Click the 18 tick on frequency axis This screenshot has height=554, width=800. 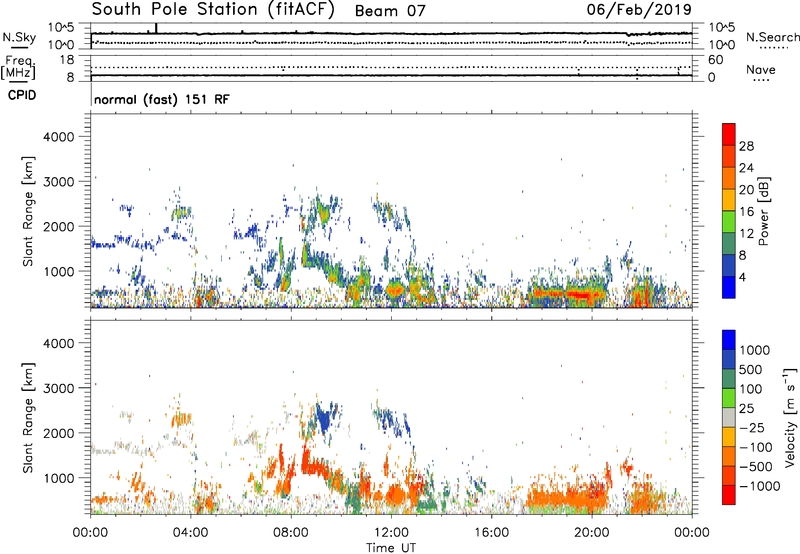point(67,60)
